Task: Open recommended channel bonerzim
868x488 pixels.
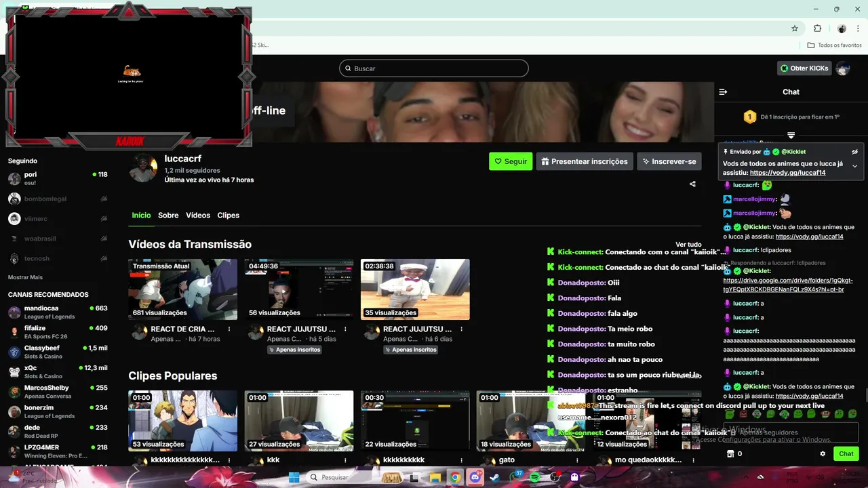Action: (x=58, y=411)
